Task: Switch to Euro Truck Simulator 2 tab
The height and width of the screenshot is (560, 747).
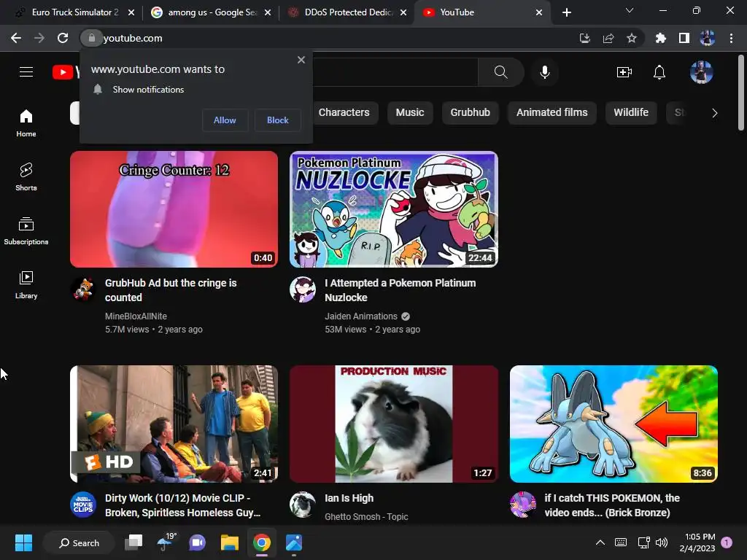Action: click(x=75, y=12)
